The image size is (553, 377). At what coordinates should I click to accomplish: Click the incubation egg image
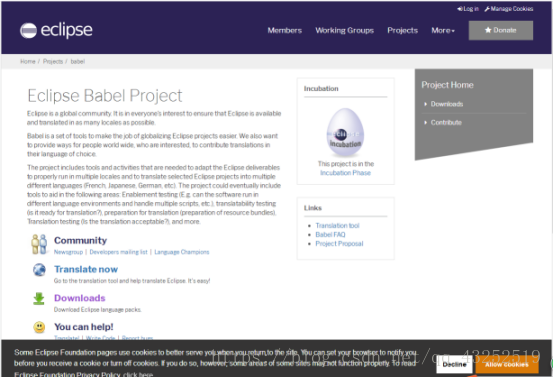(345, 132)
